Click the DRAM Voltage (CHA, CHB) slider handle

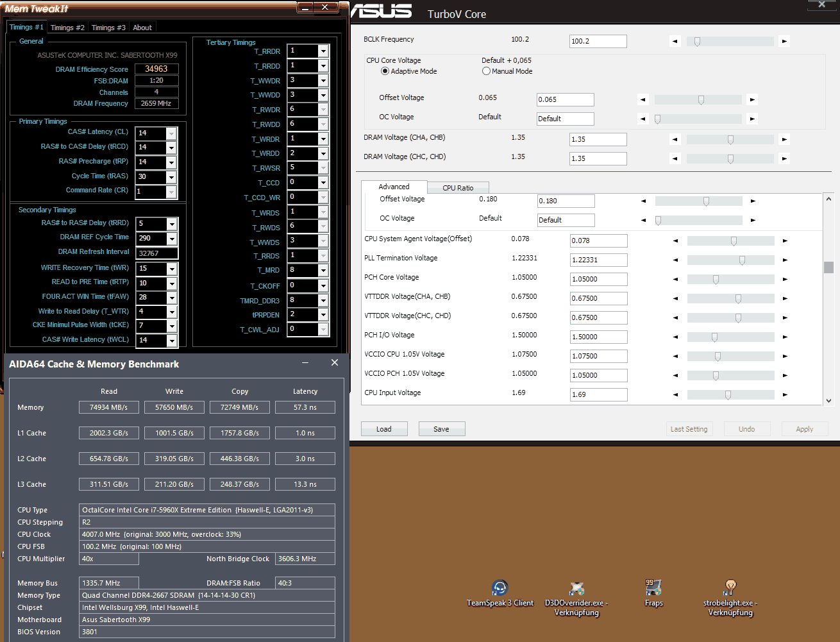point(730,139)
